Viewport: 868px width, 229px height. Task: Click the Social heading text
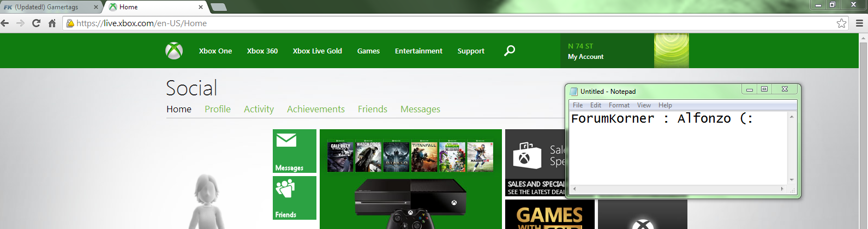click(191, 88)
